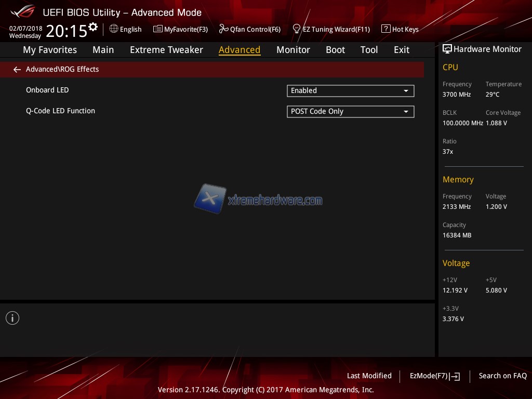The image size is (532, 399).
Task: Go to the Boot tab
Action: 335,50
